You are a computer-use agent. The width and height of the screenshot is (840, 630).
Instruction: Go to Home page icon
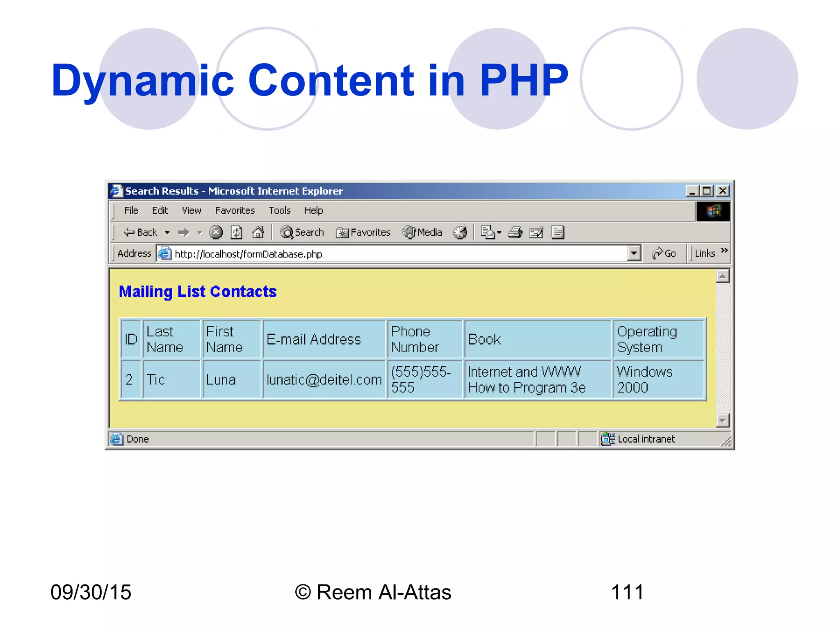coord(258,233)
